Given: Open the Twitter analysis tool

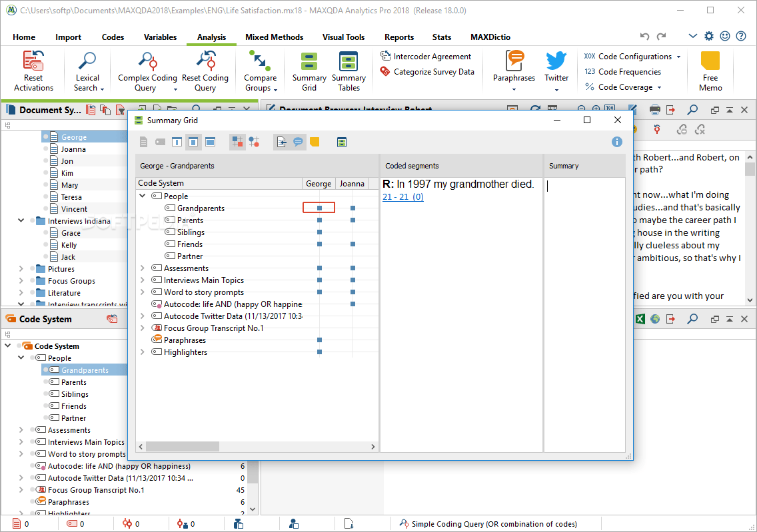Looking at the screenshot, I should (556, 71).
